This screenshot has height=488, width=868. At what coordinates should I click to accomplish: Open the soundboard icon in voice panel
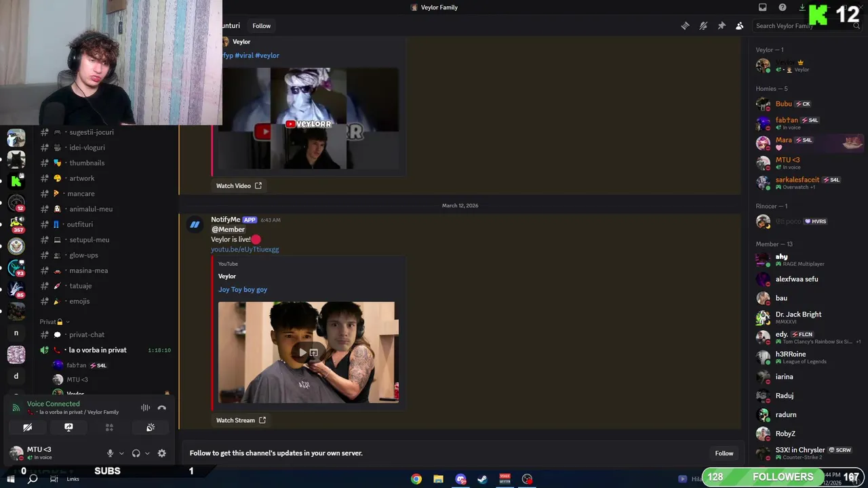pos(151,428)
